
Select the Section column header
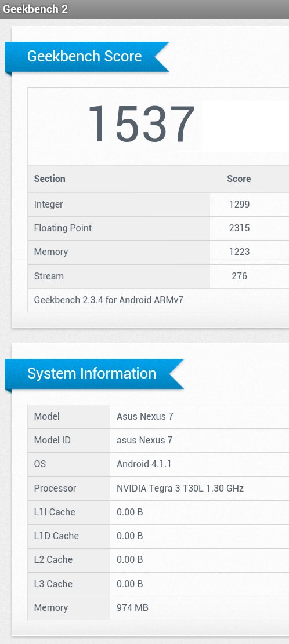49,179
